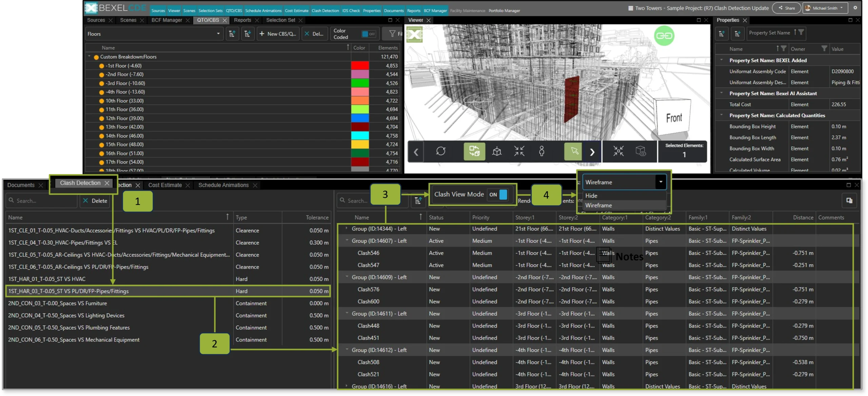Select 1ST_HAR_03_T-0.05_ST VS PL/DR/FP-Pipes/Fittings row
This screenshot has width=868, height=396.
pos(168,291)
